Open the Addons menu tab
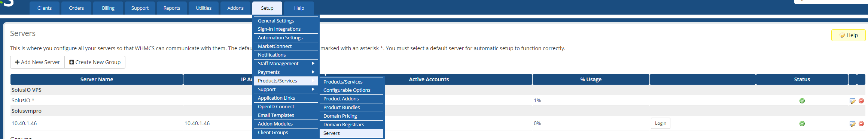Viewport: 868px width, 139px height. [x=235, y=8]
